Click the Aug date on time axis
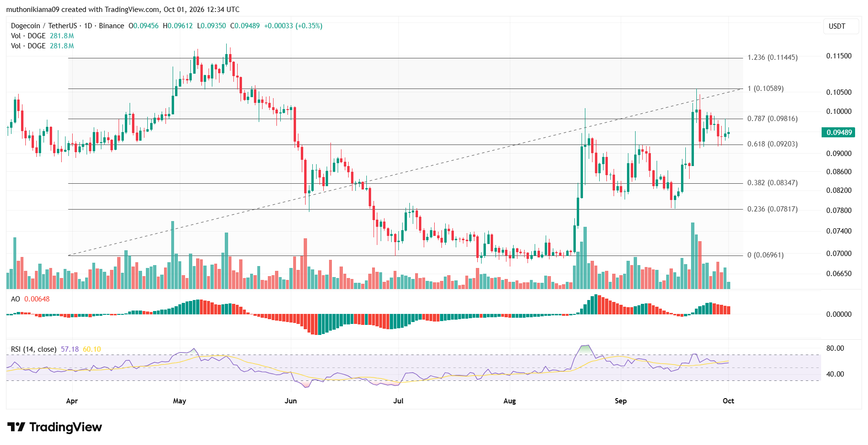This screenshot has width=868, height=445. tap(510, 401)
